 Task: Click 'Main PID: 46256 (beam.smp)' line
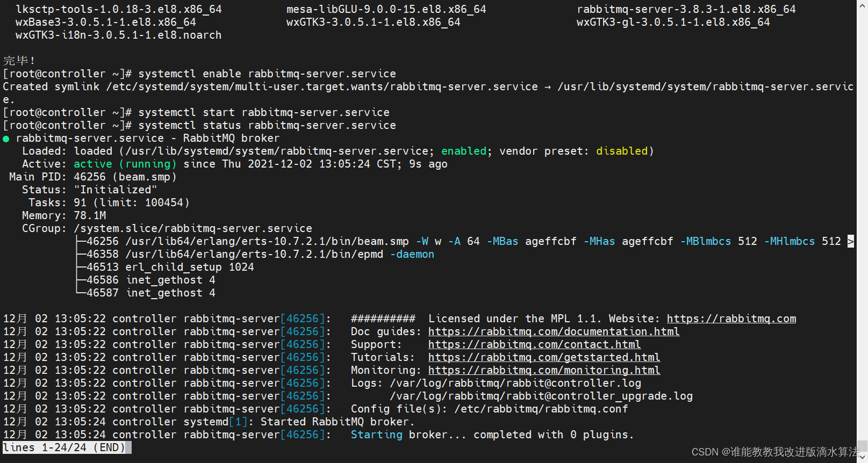tap(93, 177)
